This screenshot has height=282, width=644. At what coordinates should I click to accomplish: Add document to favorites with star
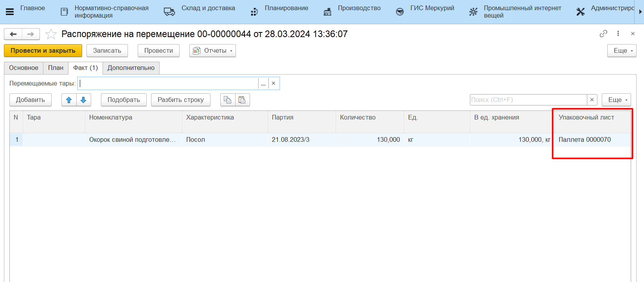pos(51,34)
